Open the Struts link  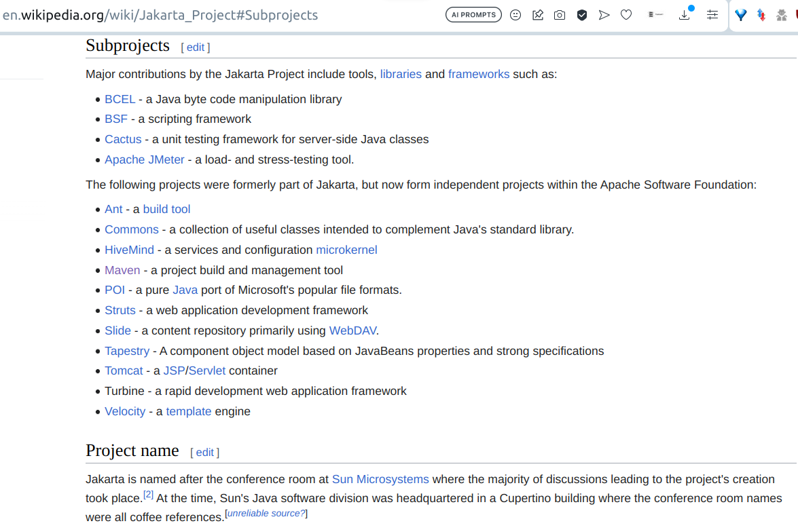click(x=120, y=310)
